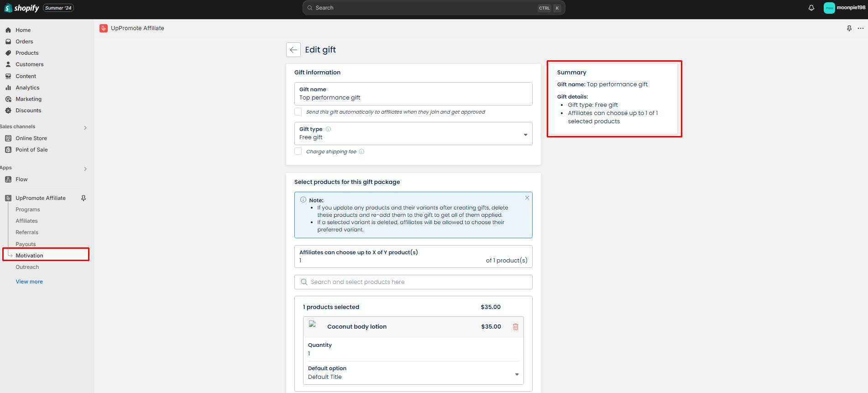868x393 pixels.
Task: Select the Motivation submenu item
Action: click(x=29, y=256)
